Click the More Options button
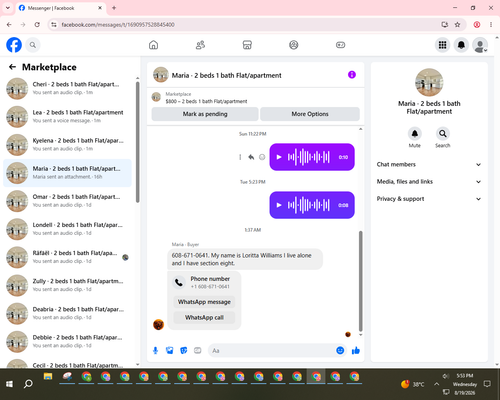 [x=310, y=114]
